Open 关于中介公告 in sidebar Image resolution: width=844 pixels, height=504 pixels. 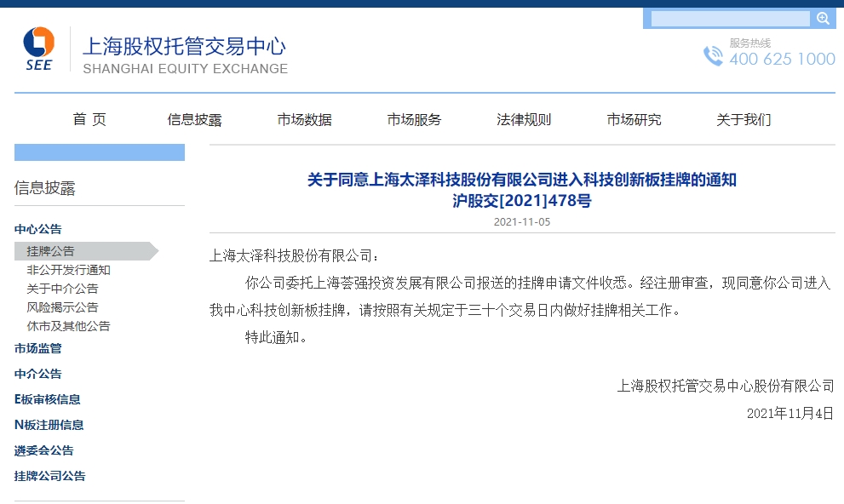[62, 289]
